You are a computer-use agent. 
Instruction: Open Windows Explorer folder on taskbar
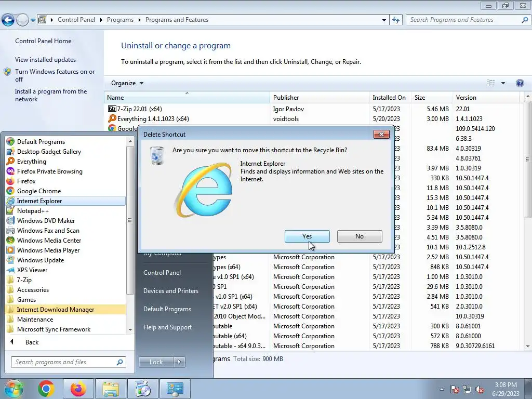point(111,389)
